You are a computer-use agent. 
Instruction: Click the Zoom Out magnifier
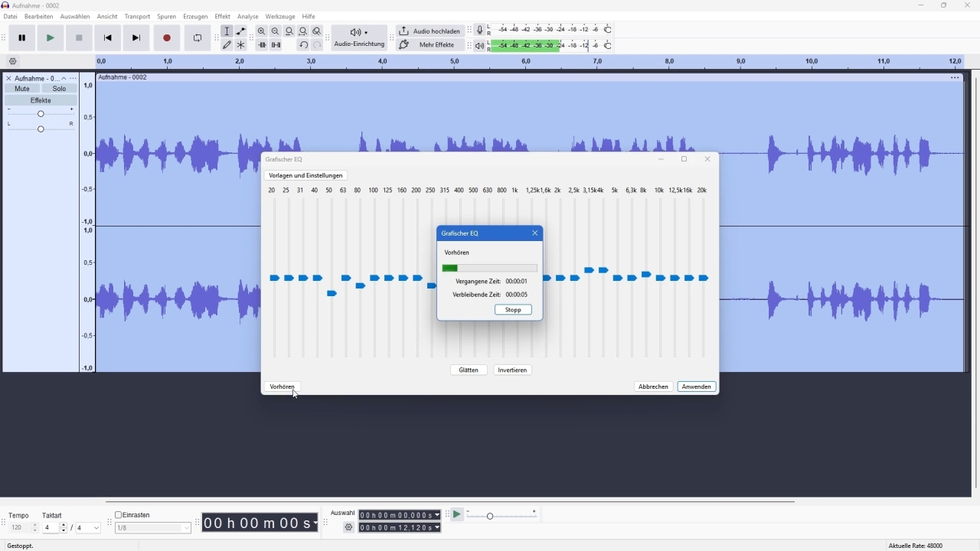tap(276, 31)
